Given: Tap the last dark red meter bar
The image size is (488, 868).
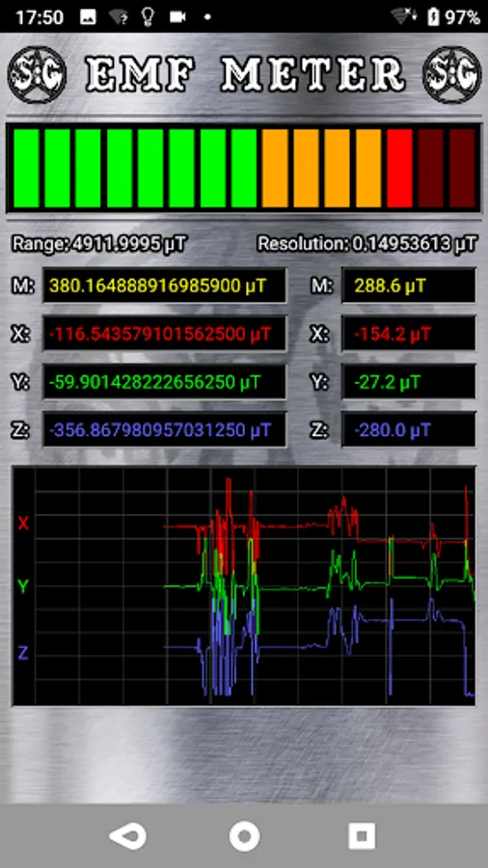Looking at the screenshot, I should click(x=463, y=168).
